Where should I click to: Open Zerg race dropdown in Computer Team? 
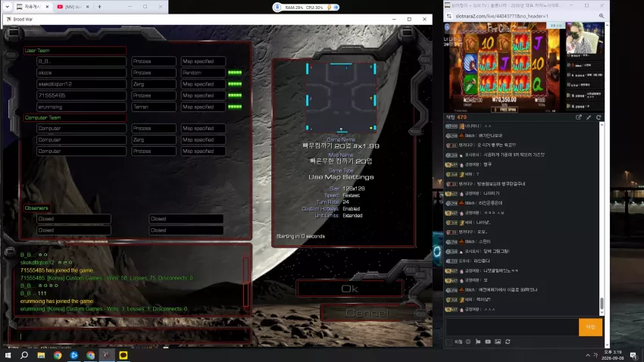(x=154, y=139)
